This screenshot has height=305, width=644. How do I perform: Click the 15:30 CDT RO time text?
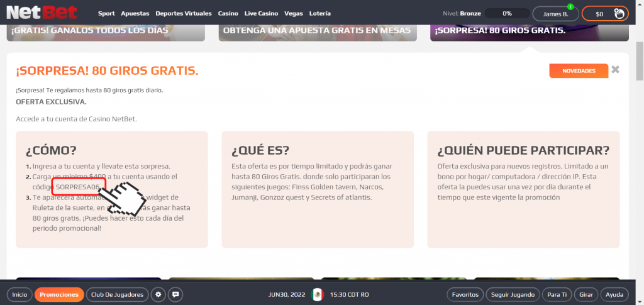[348, 294]
